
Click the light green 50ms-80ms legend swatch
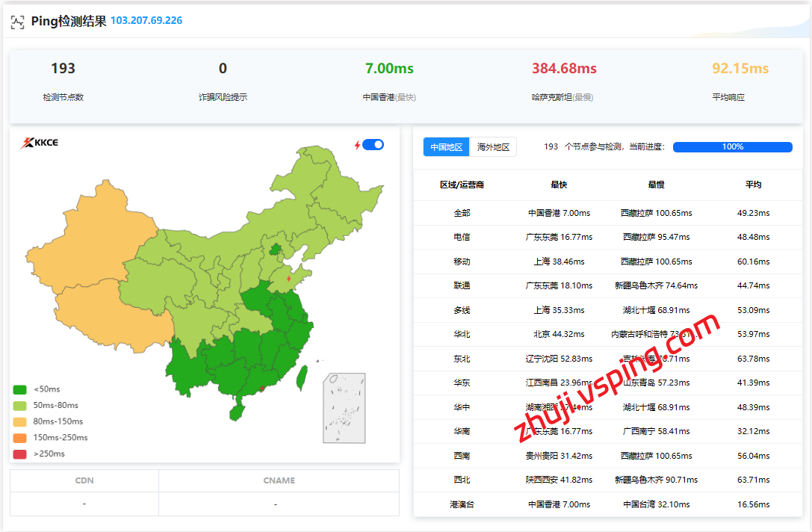(20, 406)
